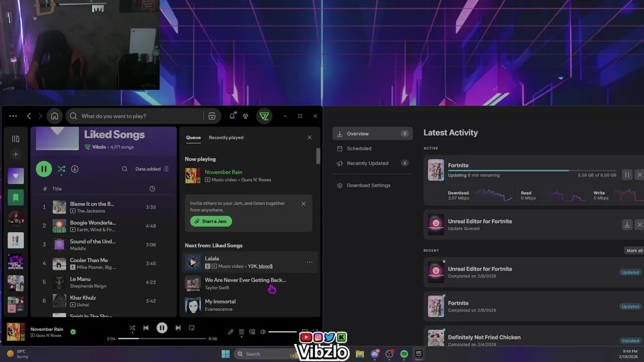Pause the Fortnite update in Epic launcher
The height and width of the screenshot is (362, 644).
(x=627, y=175)
